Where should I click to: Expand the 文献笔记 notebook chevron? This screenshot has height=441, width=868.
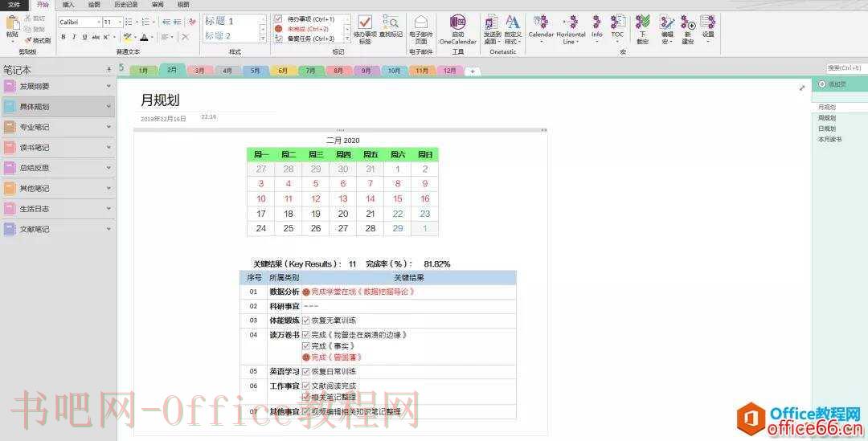click(x=108, y=228)
